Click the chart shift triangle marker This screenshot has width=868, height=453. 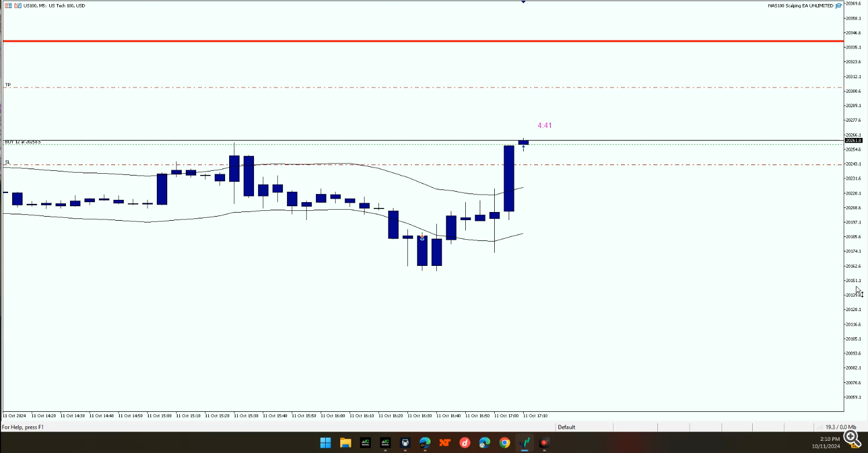(x=523, y=2)
